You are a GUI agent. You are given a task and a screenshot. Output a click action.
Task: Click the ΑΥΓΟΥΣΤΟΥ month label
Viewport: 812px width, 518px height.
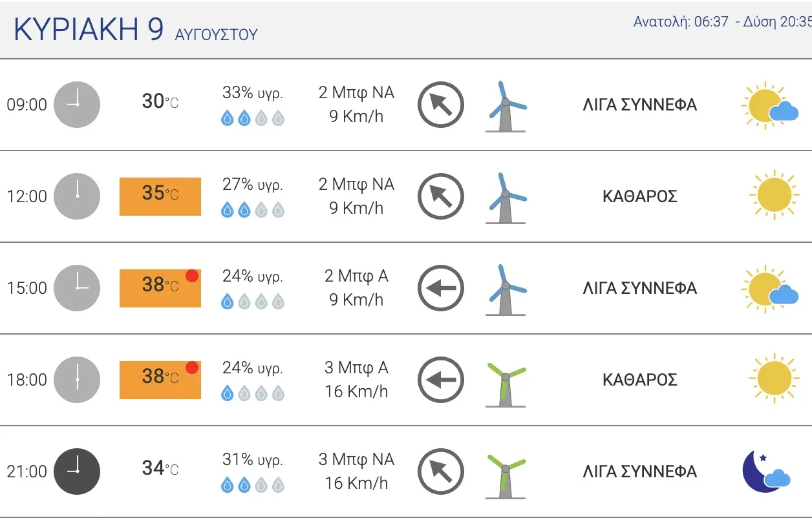tap(216, 34)
